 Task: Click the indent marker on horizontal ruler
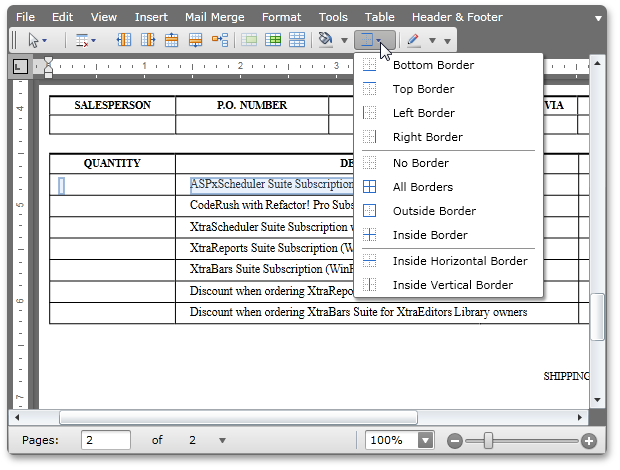(x=48, y=67)
